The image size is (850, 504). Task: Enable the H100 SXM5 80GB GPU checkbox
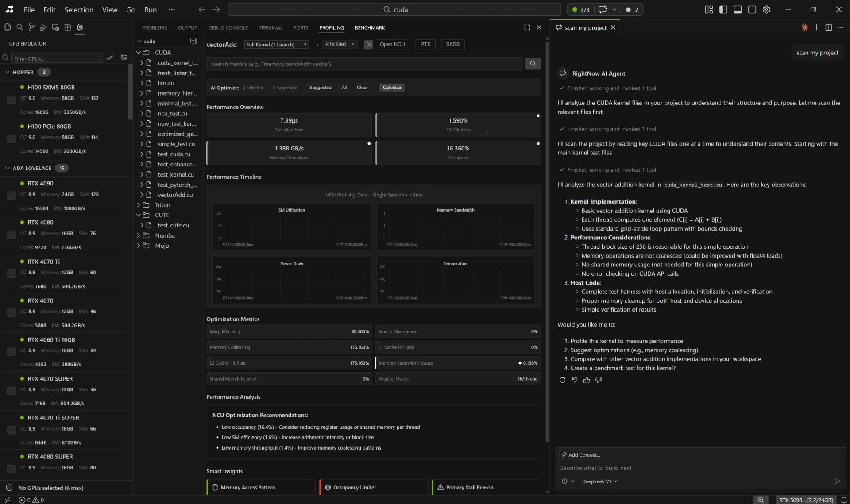pos(11,100)
